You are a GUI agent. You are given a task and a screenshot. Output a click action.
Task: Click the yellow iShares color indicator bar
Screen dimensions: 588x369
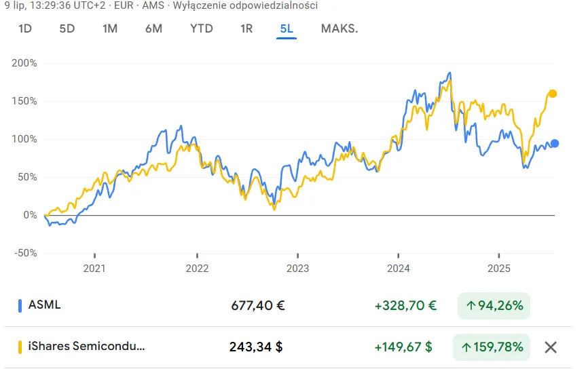pos(20,347)
